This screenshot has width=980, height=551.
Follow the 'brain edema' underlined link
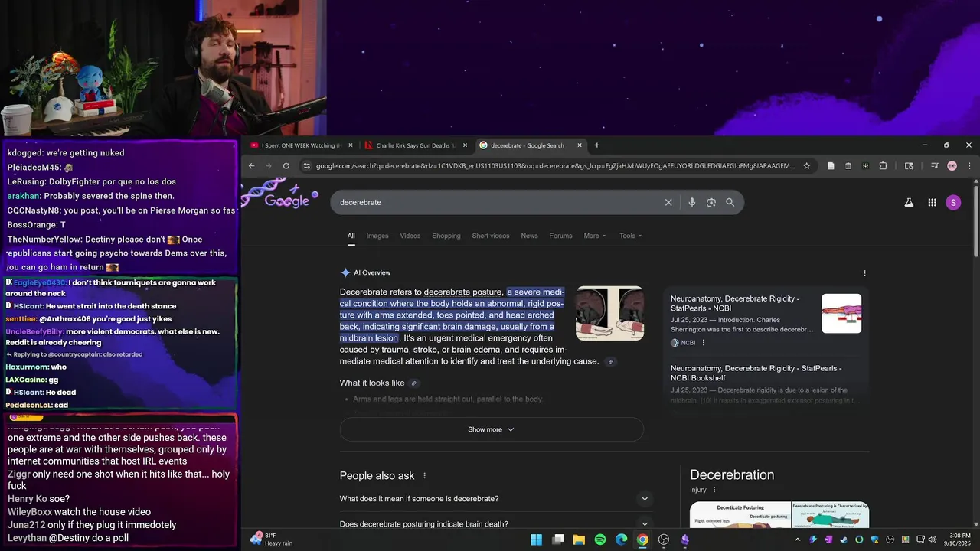click(x=475, y=350)
